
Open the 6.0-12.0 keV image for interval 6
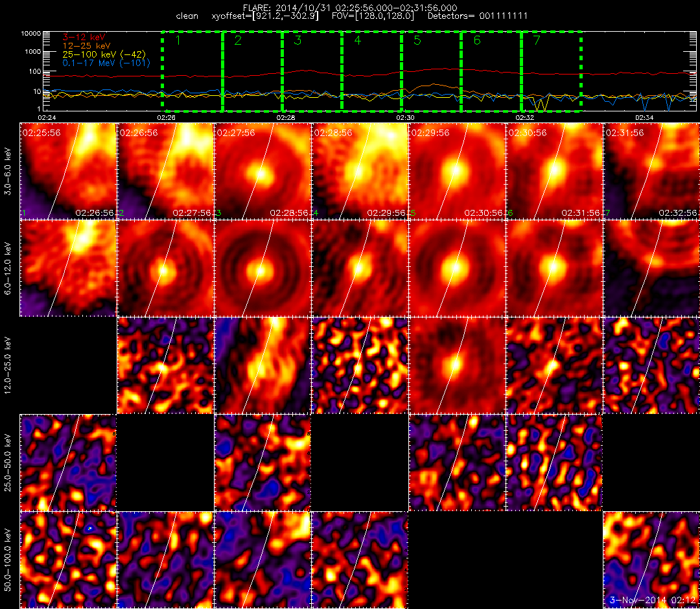[554, 269]
